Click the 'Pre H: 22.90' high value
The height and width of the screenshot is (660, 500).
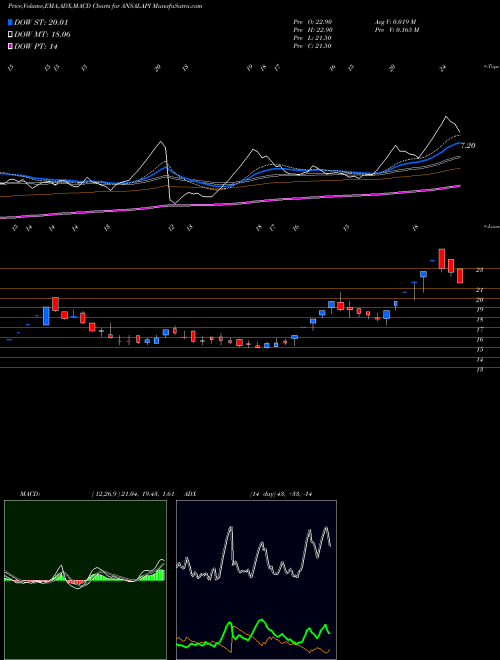tap(313, 30)
